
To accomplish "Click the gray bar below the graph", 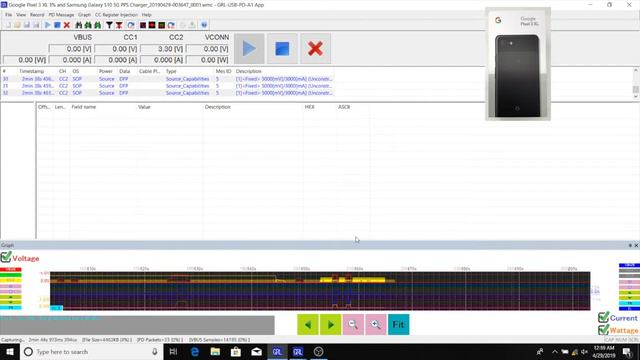I will click(137, 325).
